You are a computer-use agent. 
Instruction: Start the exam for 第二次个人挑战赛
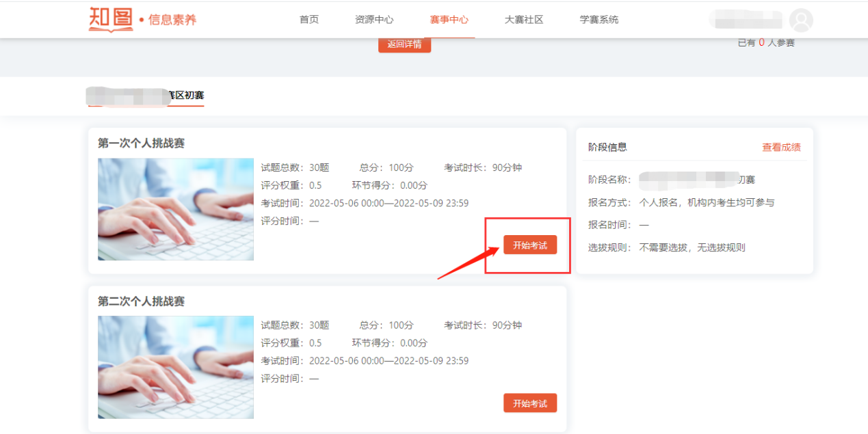click(530, 403)
